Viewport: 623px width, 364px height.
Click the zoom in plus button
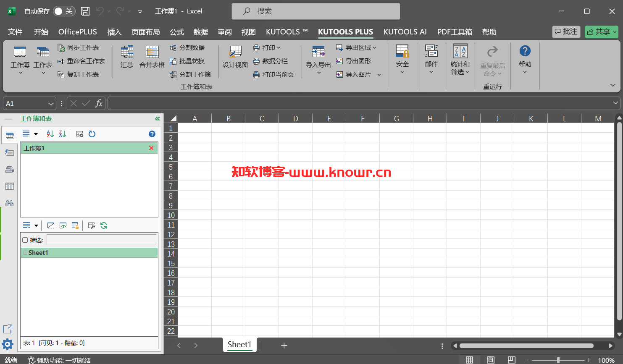click(589, 360)
